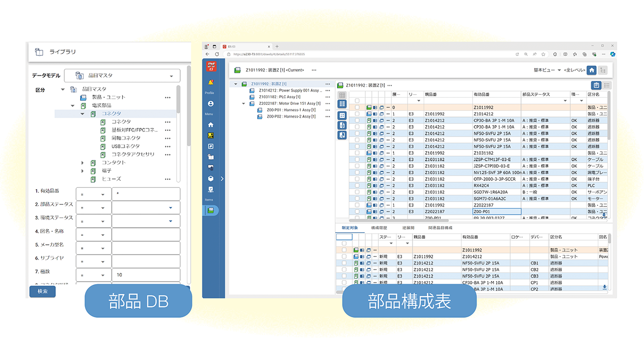
Task: Click the 検索 search button
Action: coord(42,291)
